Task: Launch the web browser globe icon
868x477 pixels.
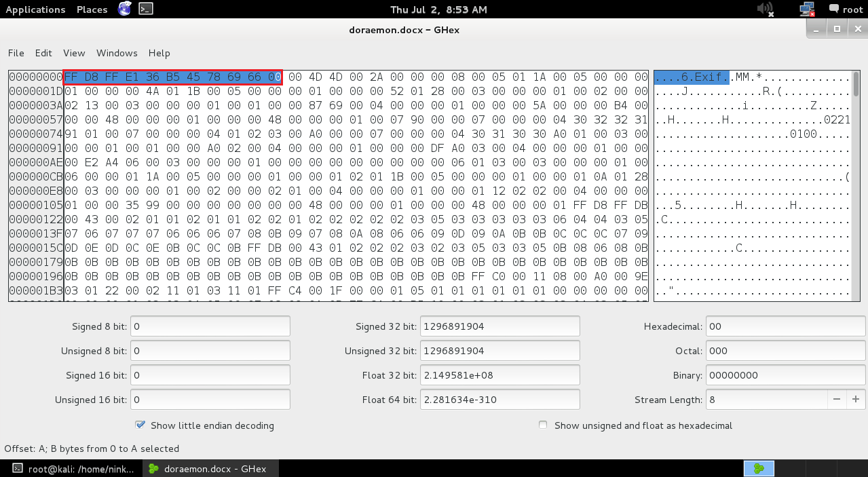Action: pyautogui.click(x=124, y=9)
